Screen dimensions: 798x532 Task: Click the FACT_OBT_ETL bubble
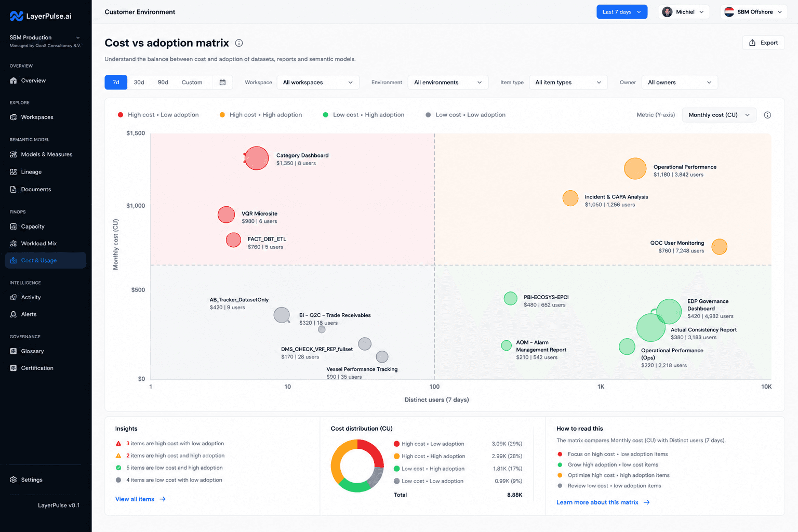(x=234, y=240)
